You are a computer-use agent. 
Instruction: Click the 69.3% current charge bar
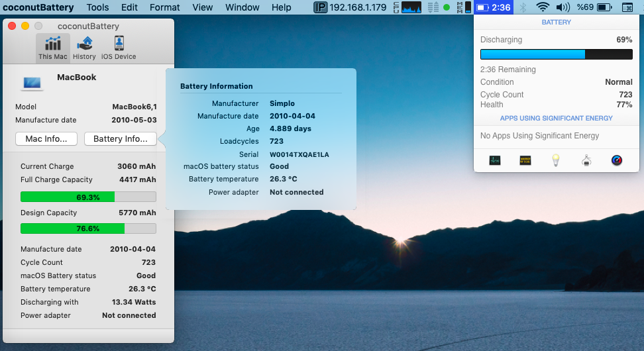(88, 197)
